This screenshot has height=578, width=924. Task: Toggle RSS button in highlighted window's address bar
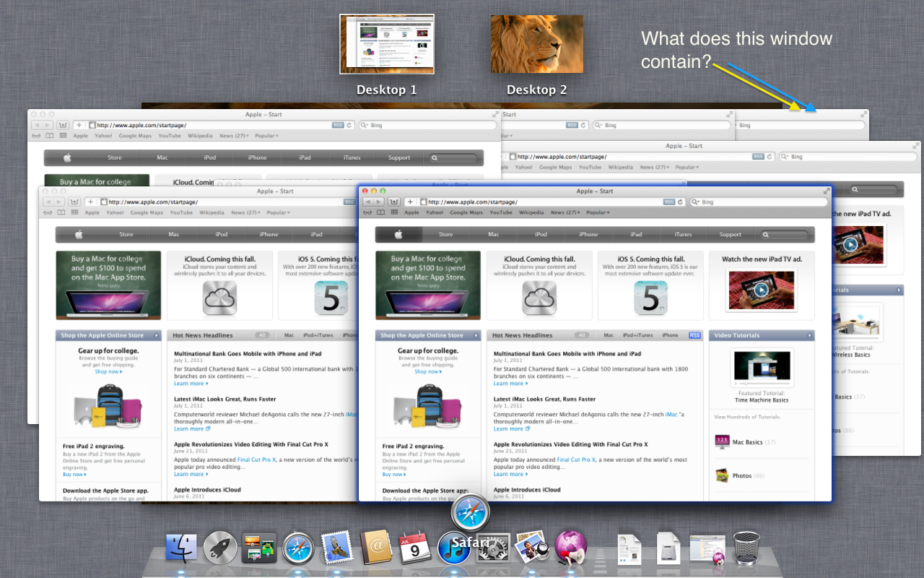(669, 202)
